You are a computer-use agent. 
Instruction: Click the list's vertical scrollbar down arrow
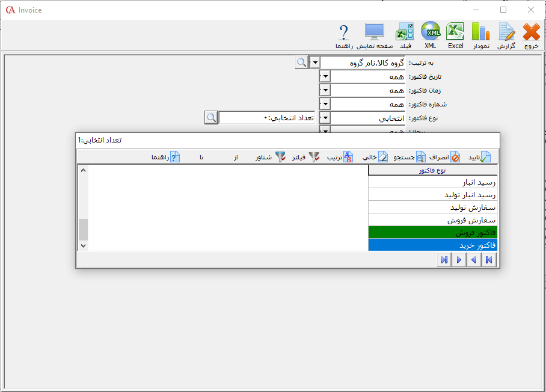pos(83,245)
